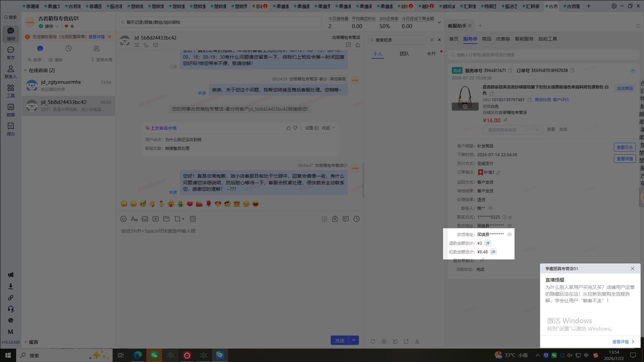Switch to the 团队 phrases tab

tap(405, 54)
